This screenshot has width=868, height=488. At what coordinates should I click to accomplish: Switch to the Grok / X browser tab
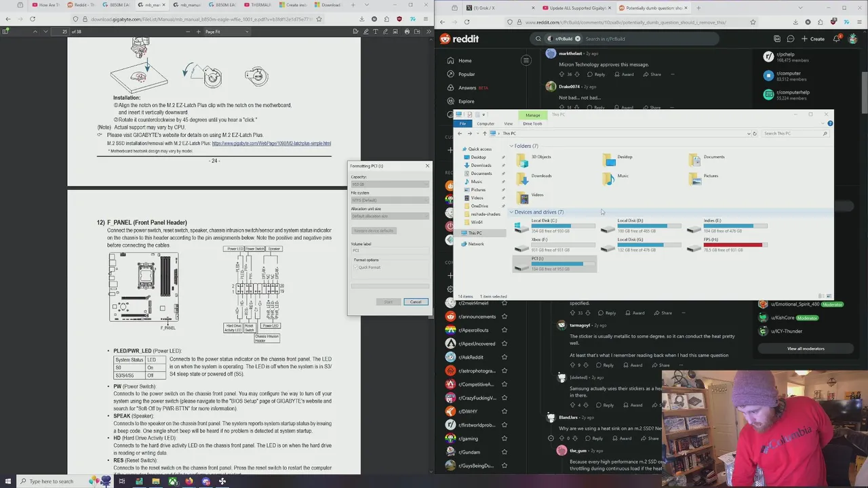tap(500, 8)
